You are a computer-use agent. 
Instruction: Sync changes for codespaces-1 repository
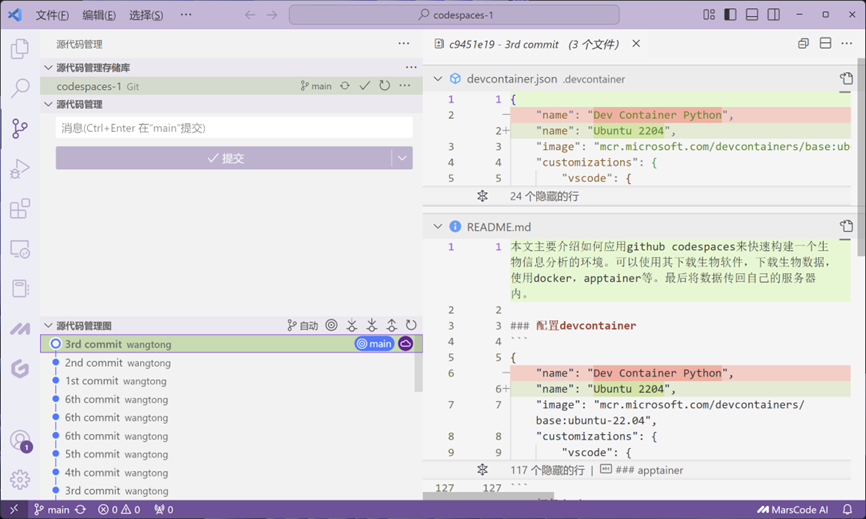345,86
